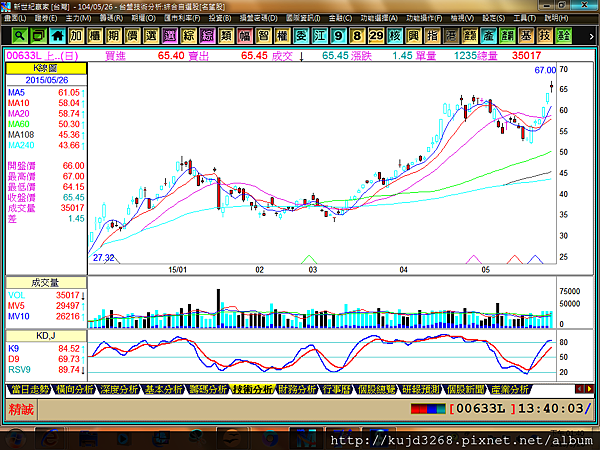
Task: Click the MA5 value 61.05
Action: tap(68, 93)
